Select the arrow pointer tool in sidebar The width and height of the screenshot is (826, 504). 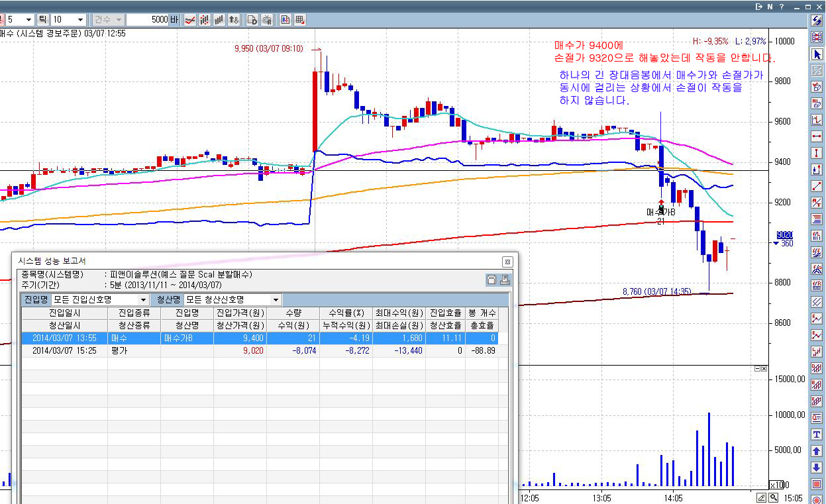(x=817, y=54)
